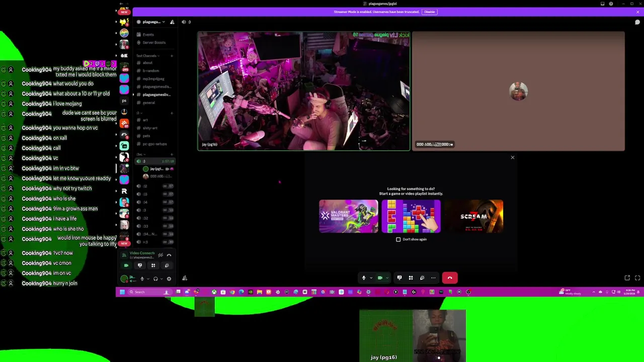Screen dimensions: 644x362
Task: Open User Settings gear
Action: tap(169, 279)
